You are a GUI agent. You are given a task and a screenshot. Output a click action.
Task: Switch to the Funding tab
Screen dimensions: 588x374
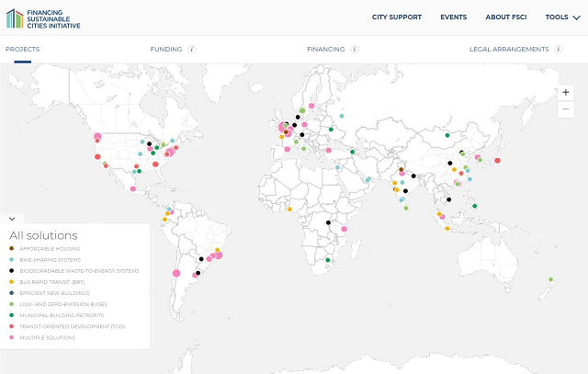[166, 49]
